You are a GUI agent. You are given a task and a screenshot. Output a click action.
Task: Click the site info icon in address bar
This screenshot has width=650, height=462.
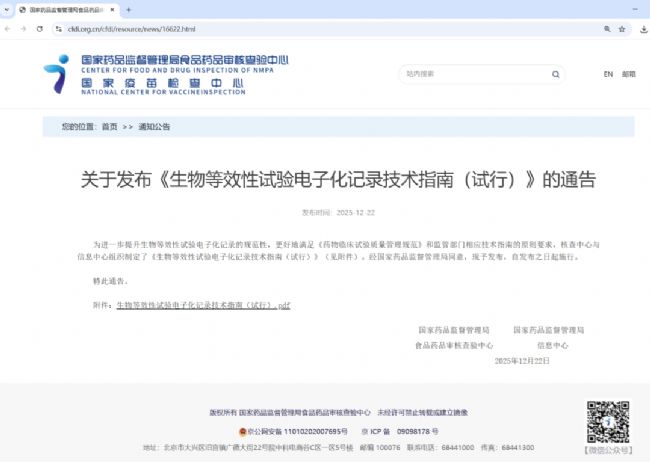[57, 28]
